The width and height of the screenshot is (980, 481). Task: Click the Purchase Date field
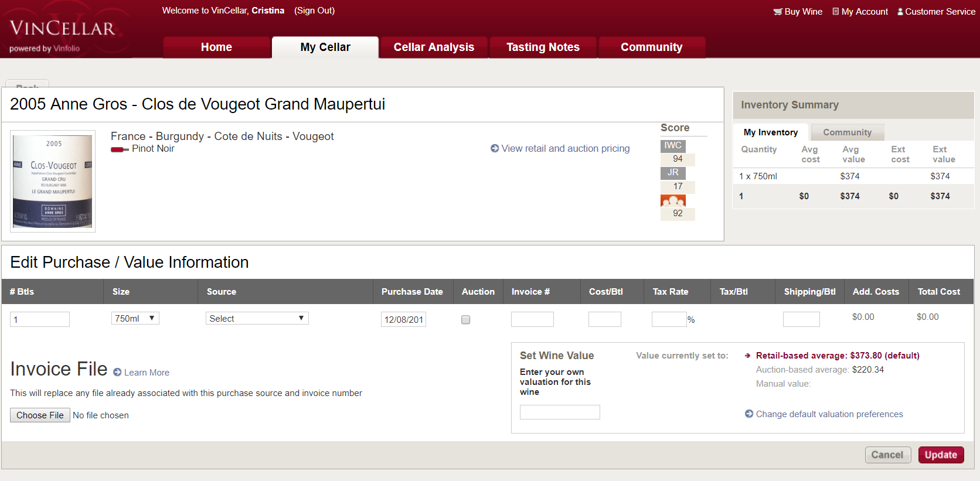(x=403, y=319)
